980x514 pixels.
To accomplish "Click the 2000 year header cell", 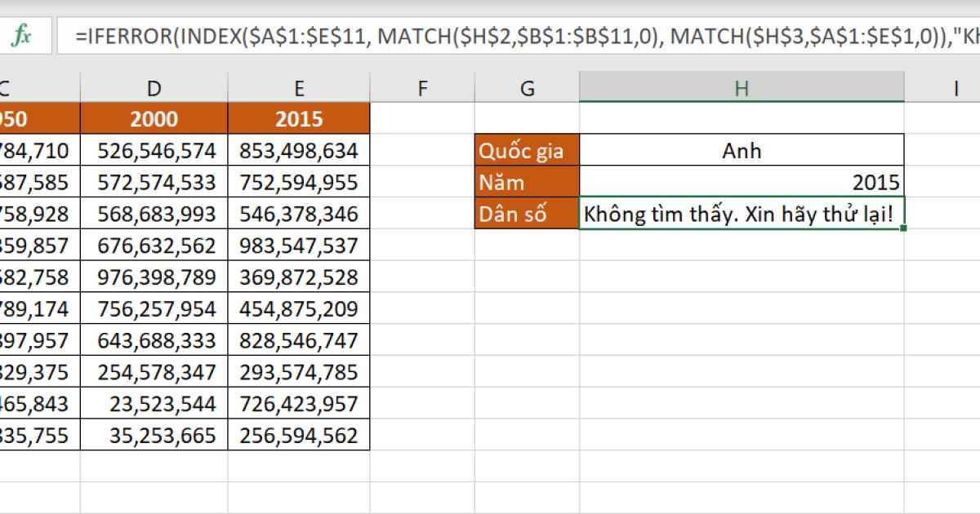I will pos(154,119).
